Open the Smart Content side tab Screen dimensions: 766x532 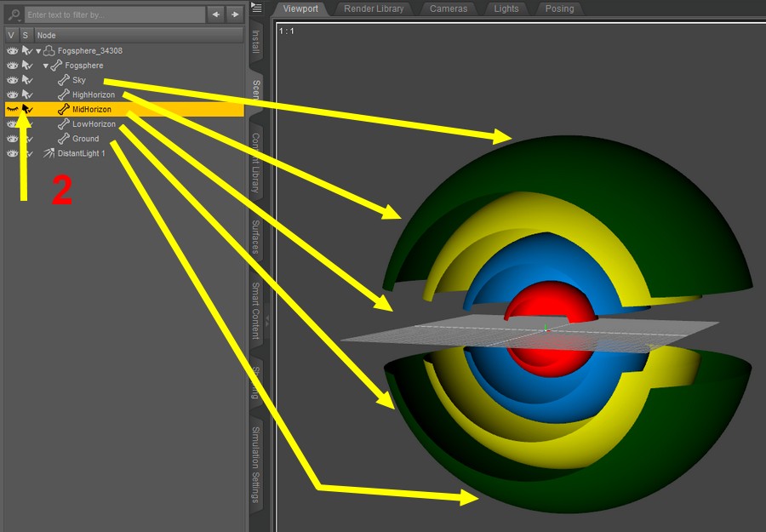click(x=256, y=311)
